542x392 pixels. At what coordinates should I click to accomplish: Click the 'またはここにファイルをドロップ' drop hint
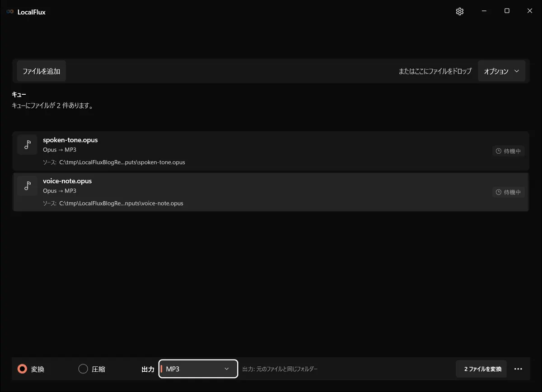point(435,71)
